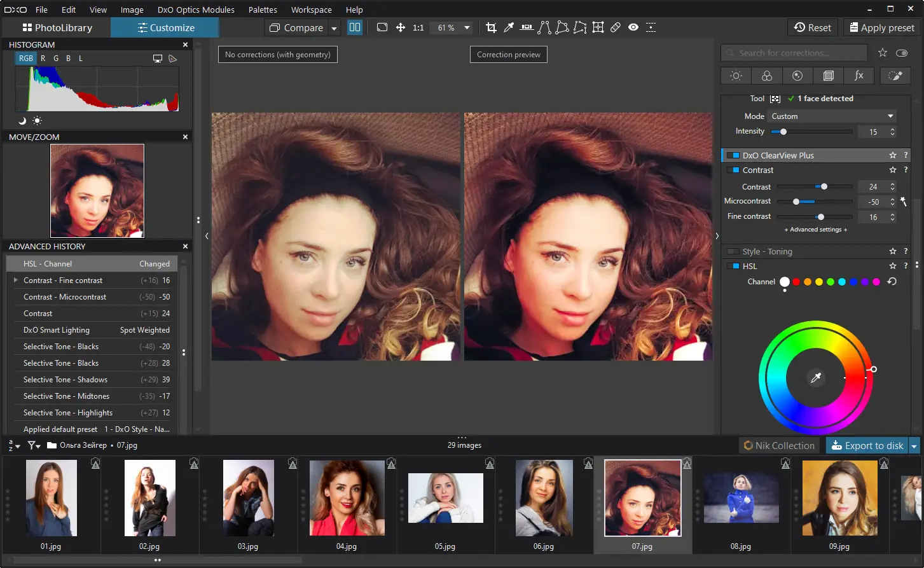
Task: Pick the white balance eyedropper tool
Action: pos(509,27)
